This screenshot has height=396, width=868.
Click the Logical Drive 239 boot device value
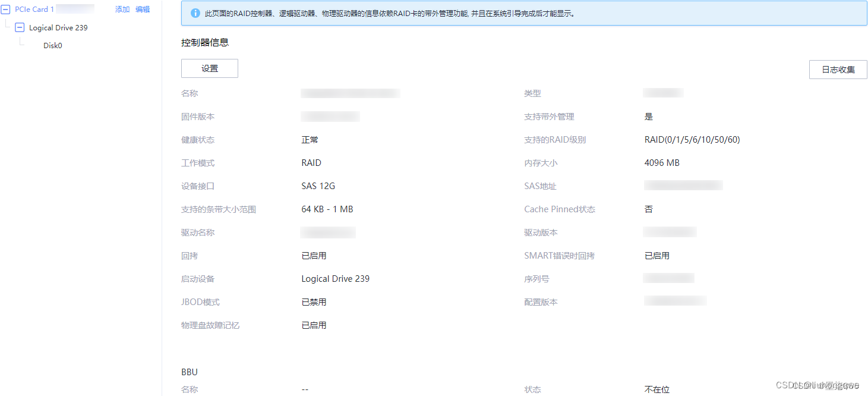(x=336, y=279)
